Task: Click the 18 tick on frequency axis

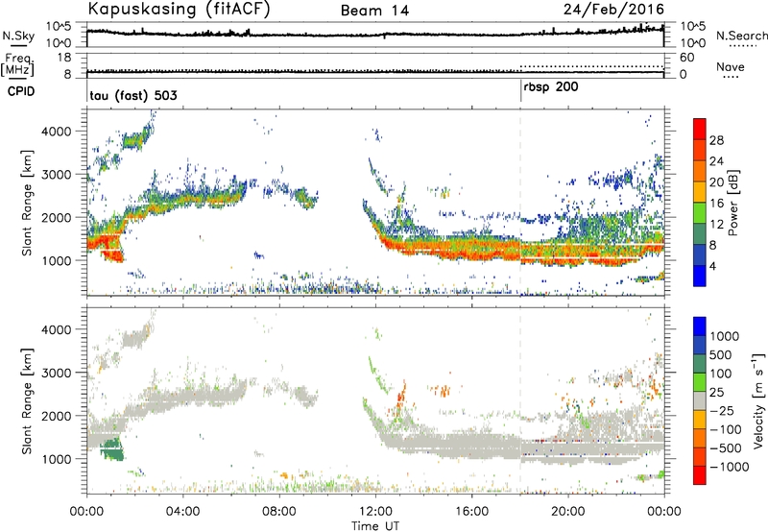Action: click(x=64, y=58)
